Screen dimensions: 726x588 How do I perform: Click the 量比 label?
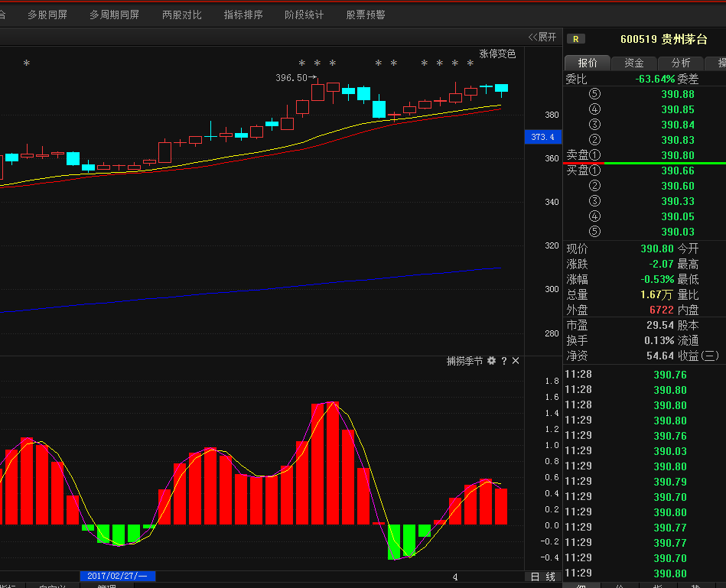coord(688,294)
